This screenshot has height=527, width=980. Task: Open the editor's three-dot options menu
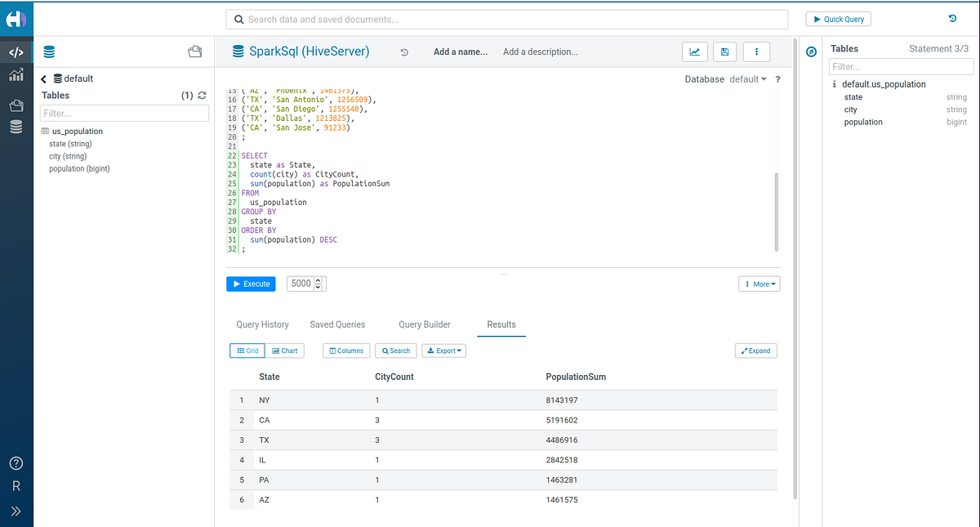755,51
